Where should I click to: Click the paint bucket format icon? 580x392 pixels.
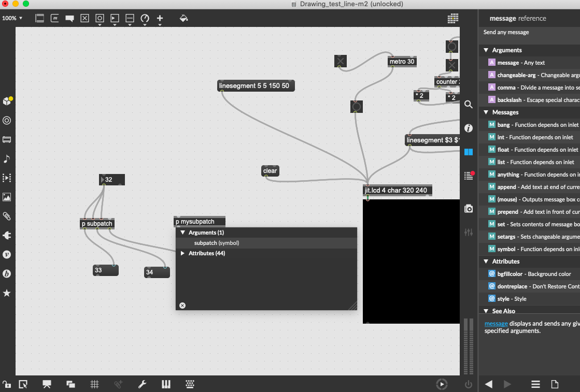tap(183, 18)
